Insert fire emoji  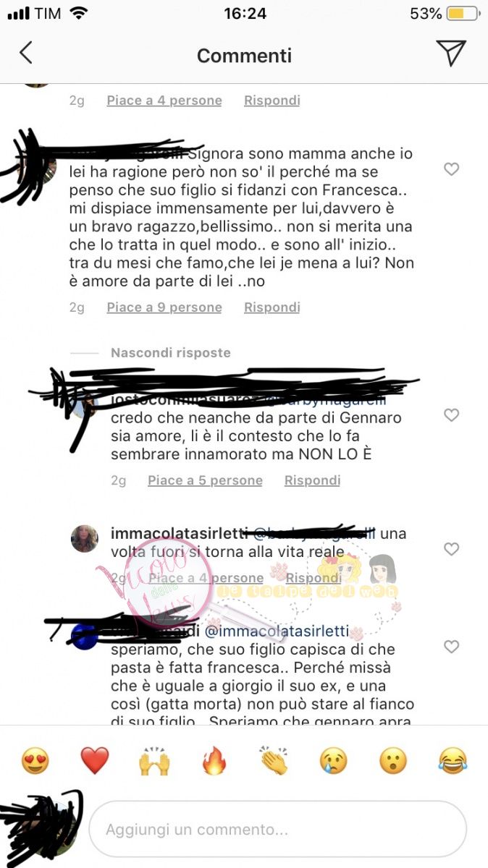(x=214, y=761)
